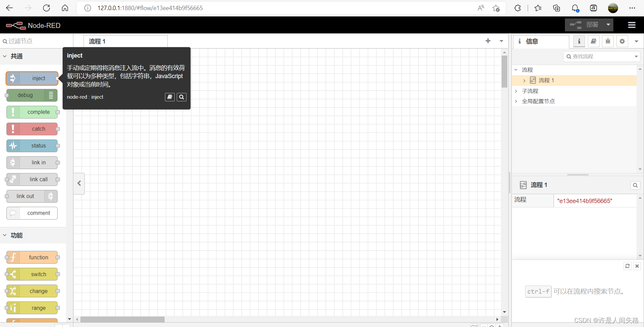This screenshot has width=644, height=327.
Task: Select the link call node
Action: click(x=32, y=179)
